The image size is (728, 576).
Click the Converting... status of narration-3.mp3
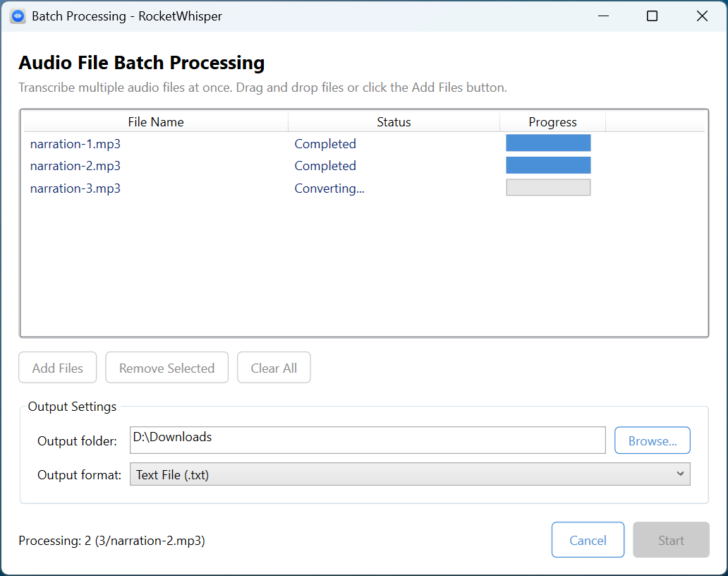click(329, 188)
